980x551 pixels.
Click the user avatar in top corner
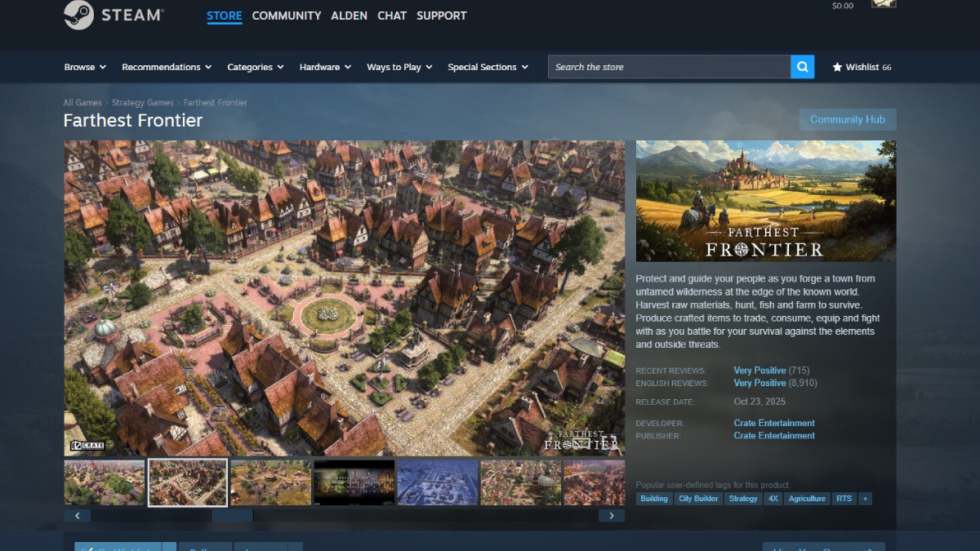tap(884, 4)
